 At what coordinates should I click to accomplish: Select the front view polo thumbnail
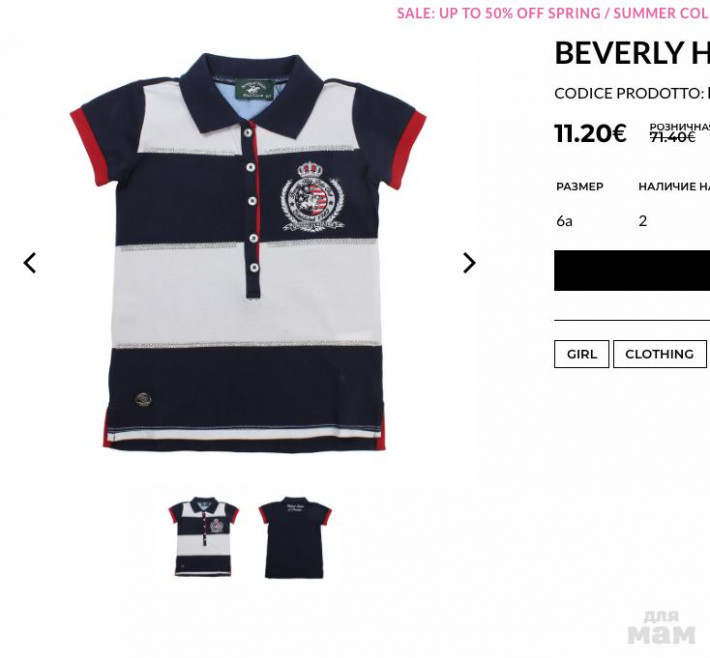tap(204, 537)
